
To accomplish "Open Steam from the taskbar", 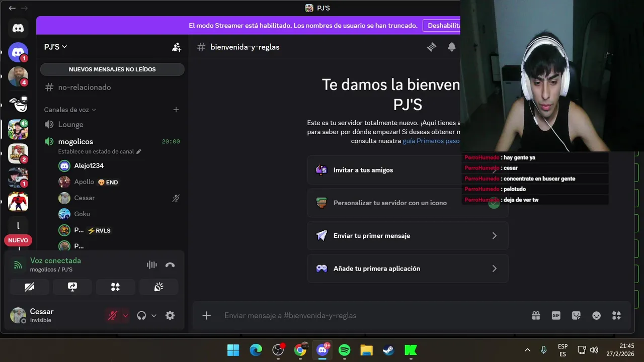I will (x=388, y=350).
